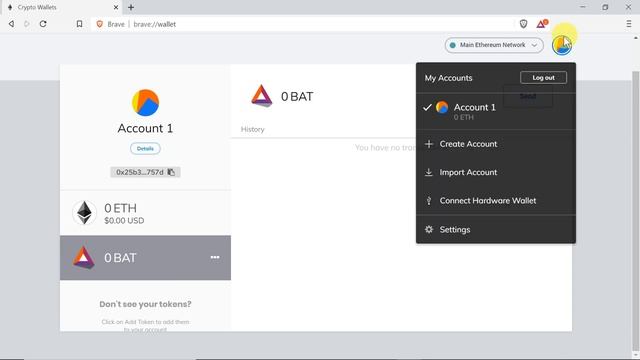Close the Crypto Wallets tab
640x360 pixels.
tap(116, 7)
